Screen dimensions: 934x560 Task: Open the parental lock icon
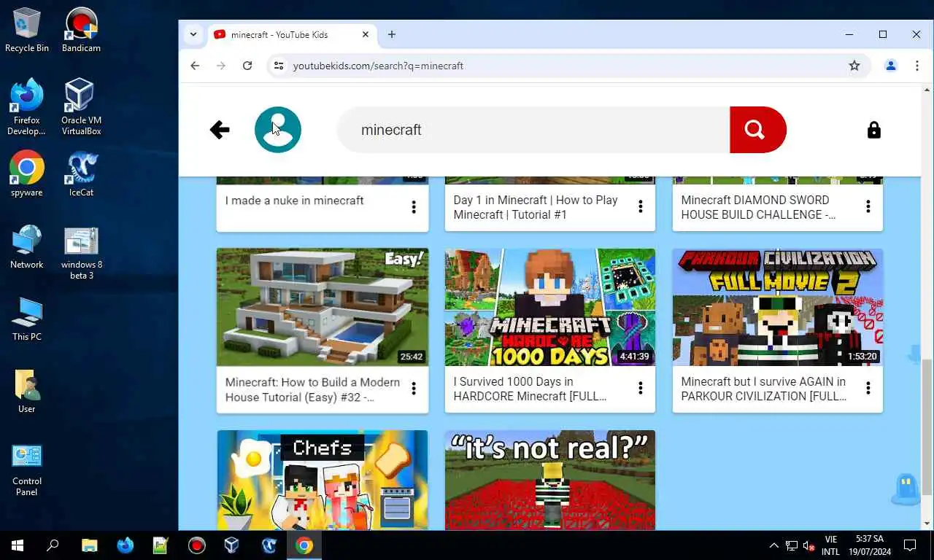tap(873, 130)
